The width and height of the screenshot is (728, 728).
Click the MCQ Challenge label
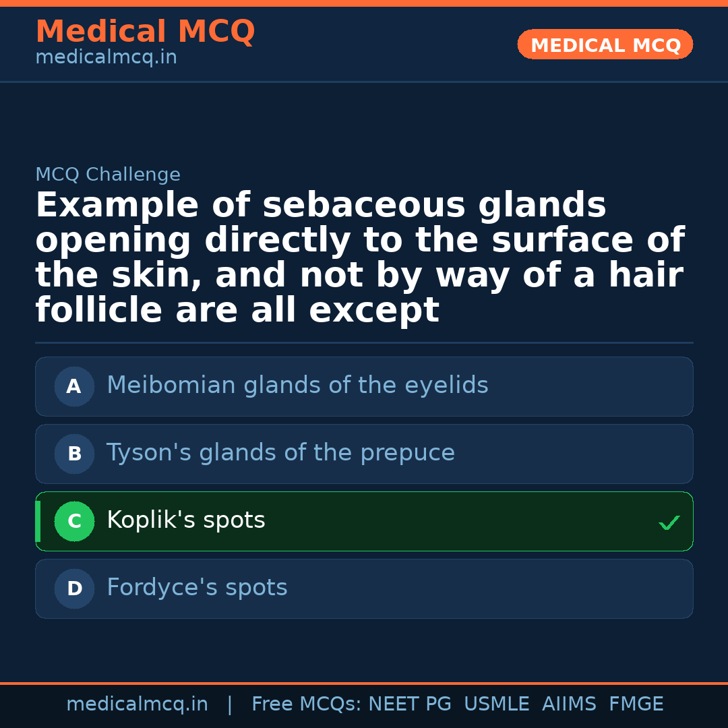108,175
